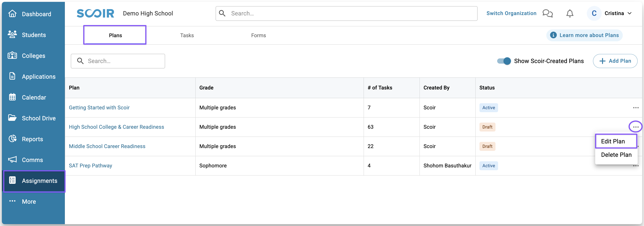Click the Colleges building icon
Viewport: 644px width, 226px height.
[12, 55]
